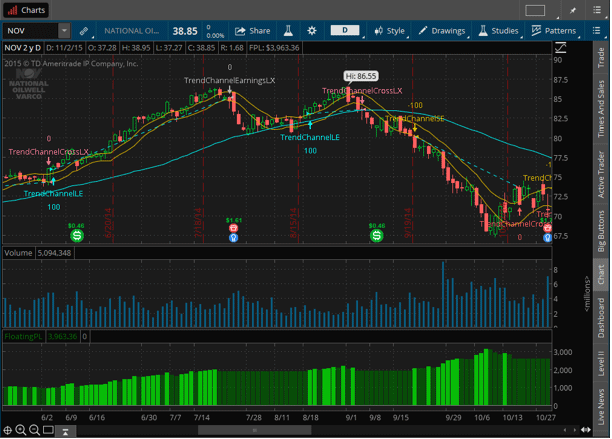Click the FloatingPL study label

(23, 336)
